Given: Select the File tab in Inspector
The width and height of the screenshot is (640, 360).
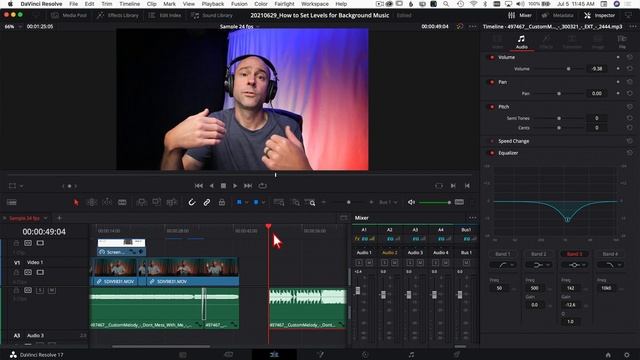Looking at the screenshot, I should pos(622,42).
